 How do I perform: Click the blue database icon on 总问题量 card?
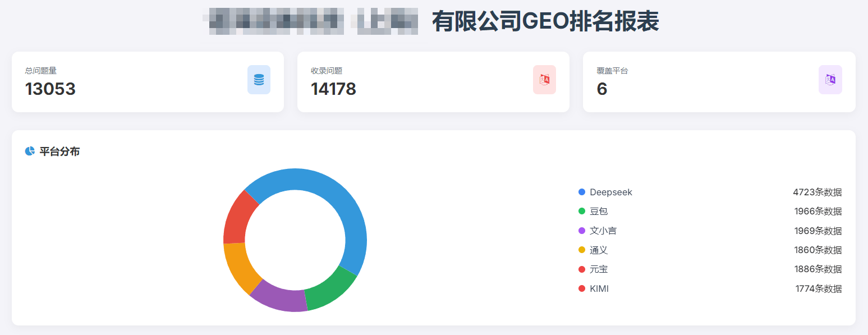(x=259, y=80)
